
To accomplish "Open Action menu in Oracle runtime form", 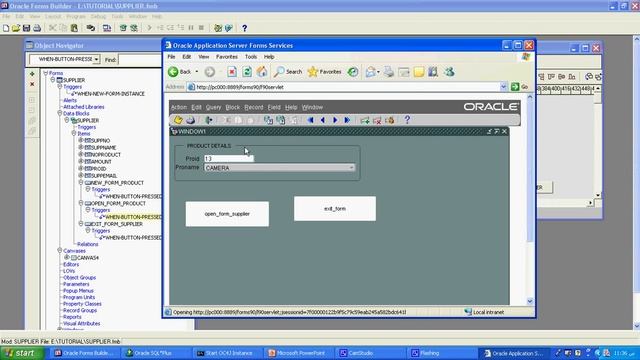I will 179,107.
